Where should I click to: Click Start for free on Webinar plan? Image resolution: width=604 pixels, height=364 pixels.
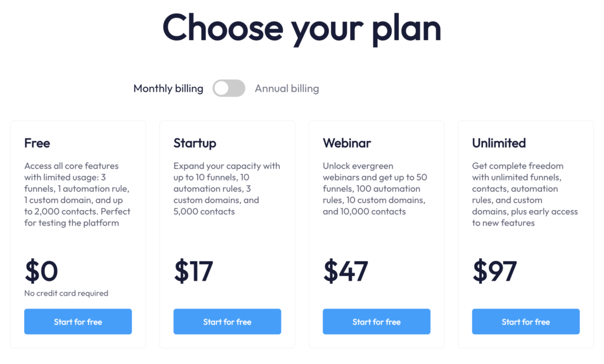tap(376, 322)
